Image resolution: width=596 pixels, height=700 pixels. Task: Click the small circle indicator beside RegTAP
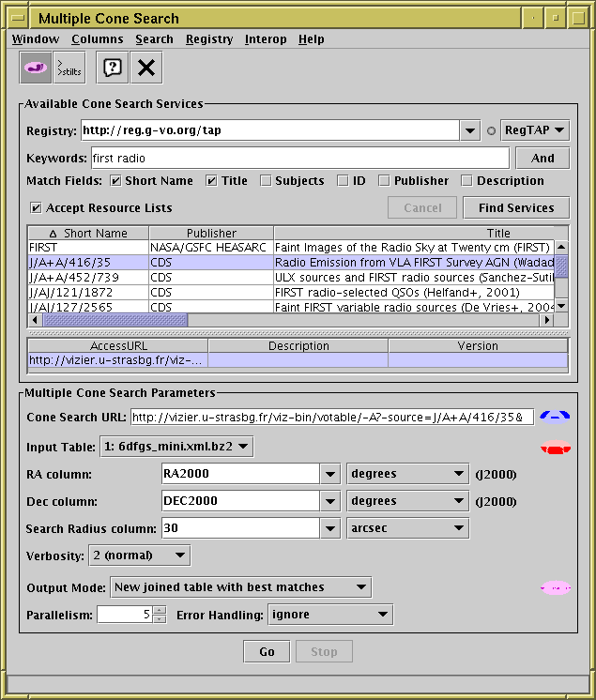[491, 131]
